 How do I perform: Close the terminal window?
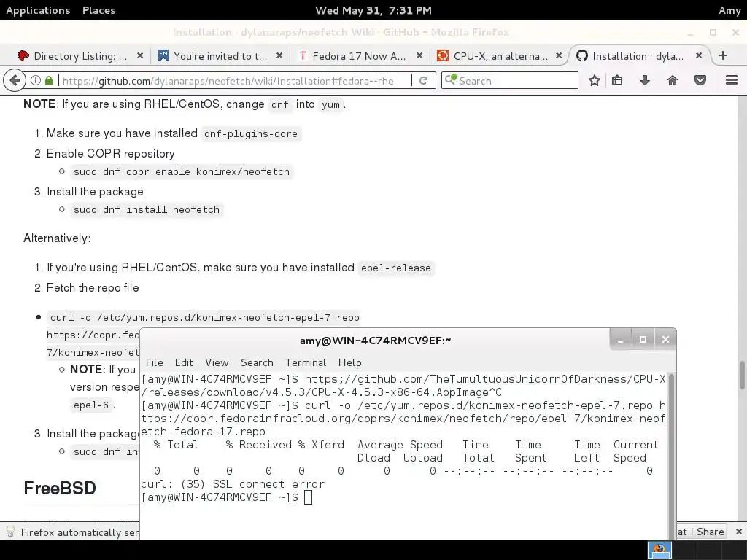click(665, 339)
